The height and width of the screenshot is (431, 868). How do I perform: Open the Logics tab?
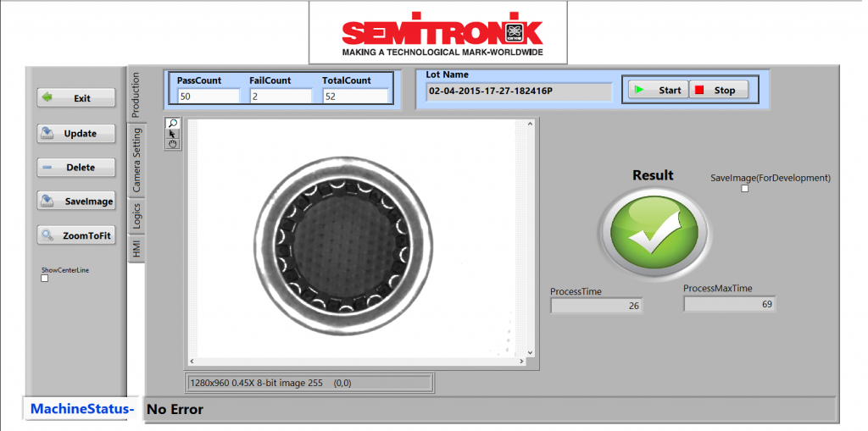[x=136, y=217]
